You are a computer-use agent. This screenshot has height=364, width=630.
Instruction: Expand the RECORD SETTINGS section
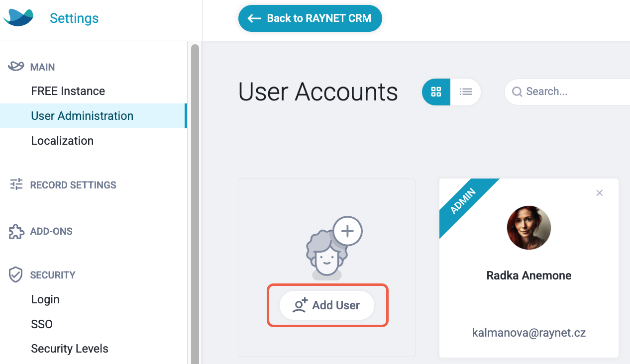(x=73, y=185)
